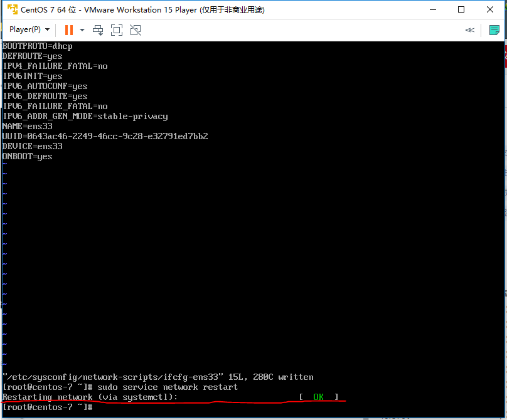Viewport: 507px width, 420px height.
Task: Expand the Player(P) dropdown arrow
Action: [46, 29]
